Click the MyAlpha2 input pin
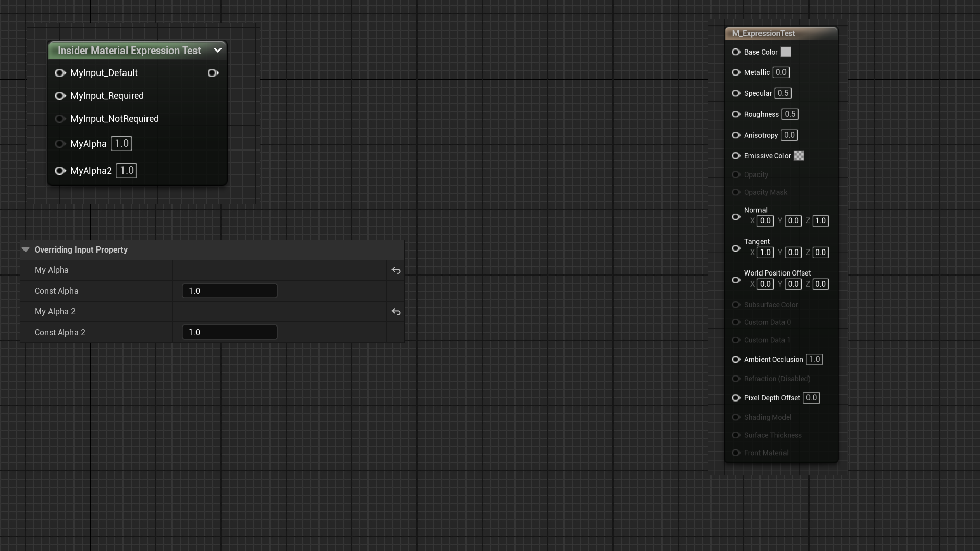Viewport: 980px width, 551px height. click(x=60, y=171)
